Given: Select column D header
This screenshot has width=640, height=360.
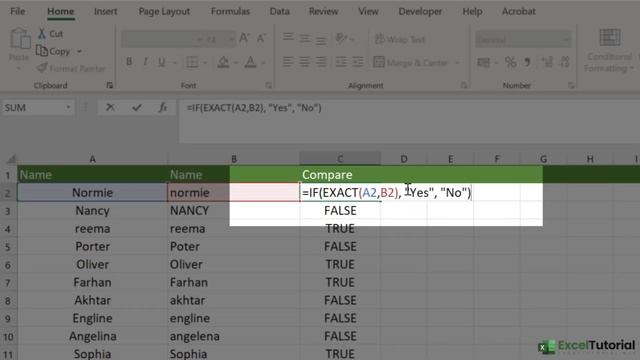Looking at the screenshot, I should 404,159.
